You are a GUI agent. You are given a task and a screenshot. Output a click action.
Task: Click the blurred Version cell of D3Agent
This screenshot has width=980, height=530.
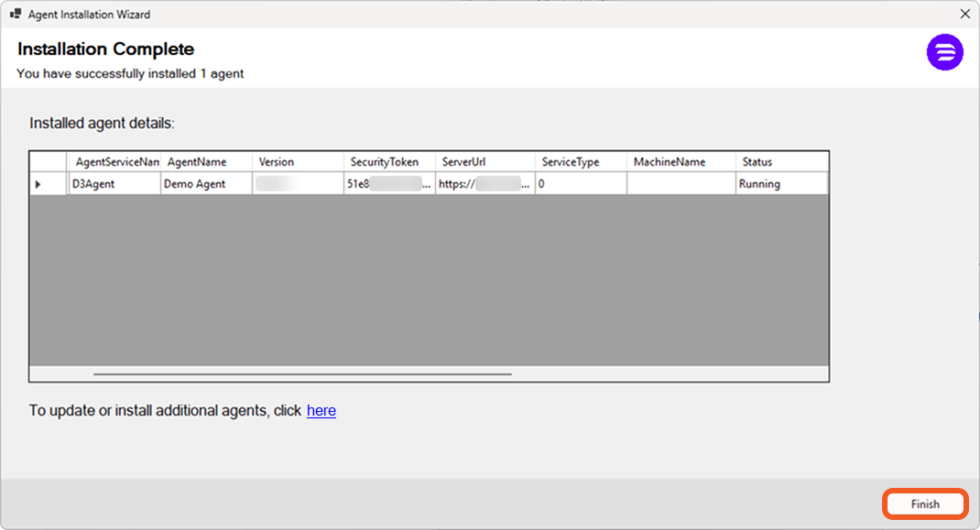click(299, 184)
